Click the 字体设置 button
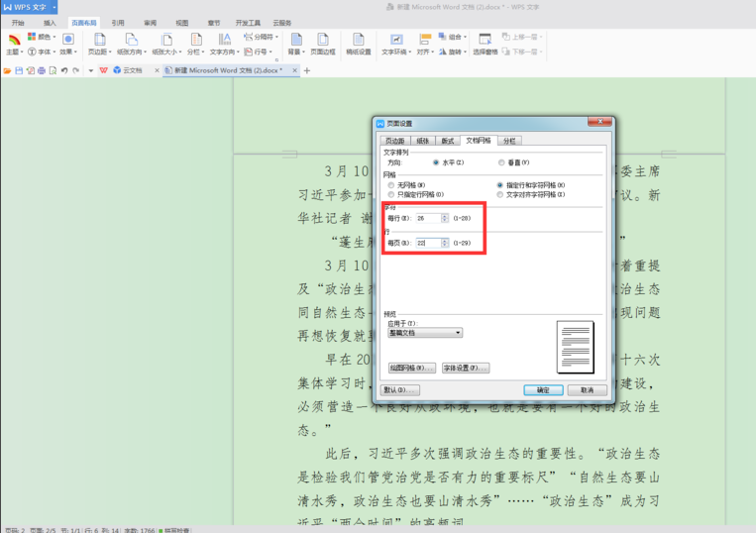756x533 pixels. (x=466, y=368)
